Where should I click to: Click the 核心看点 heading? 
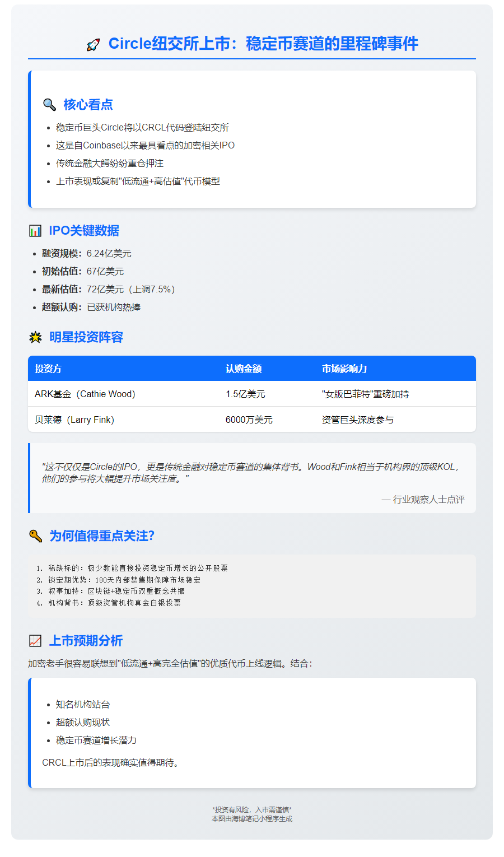coord(88,105)
